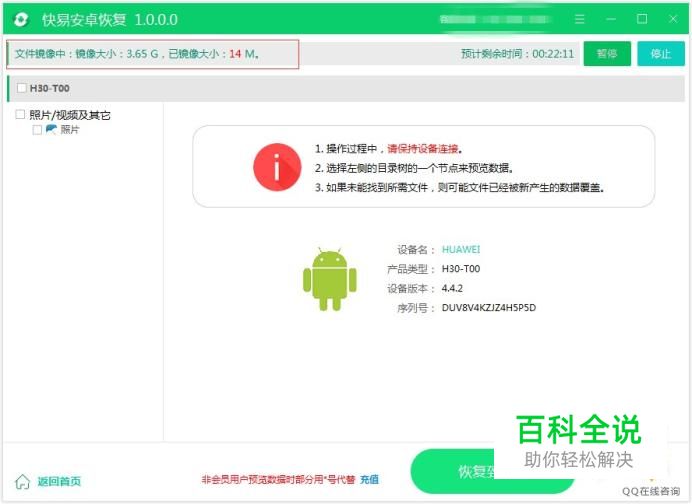Select the 照片 tree node icon
The height and width of the screenshot is (504, 692).
click(x=51, y=129)
